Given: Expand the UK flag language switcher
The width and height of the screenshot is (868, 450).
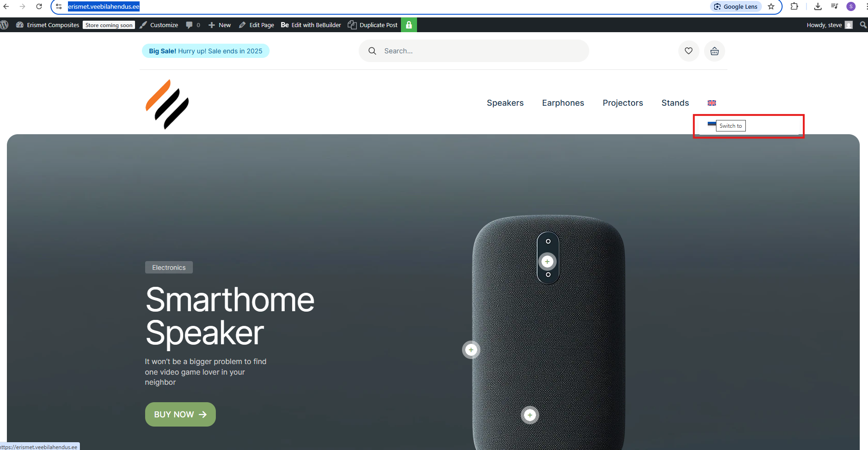Looking at the screenshot, I should click(712, 103).
